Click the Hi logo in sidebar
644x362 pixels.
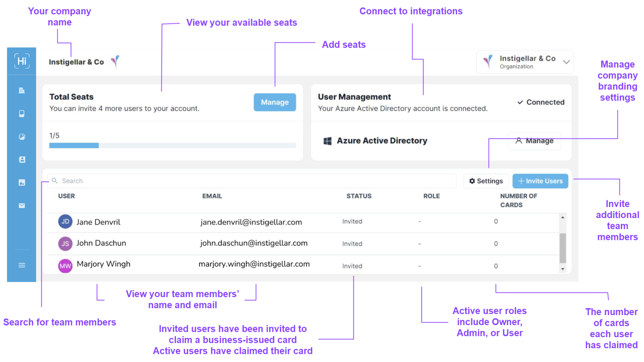[22, 61]
